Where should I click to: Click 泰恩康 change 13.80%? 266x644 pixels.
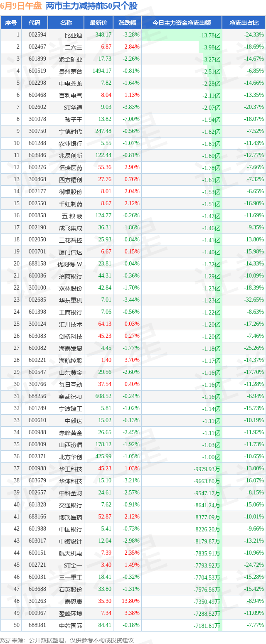(131, 601)
